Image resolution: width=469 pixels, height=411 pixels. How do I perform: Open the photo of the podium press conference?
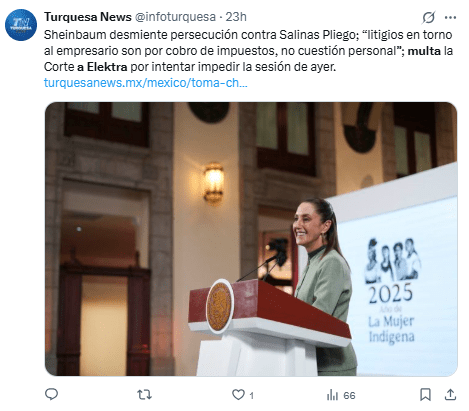point(251,239)
